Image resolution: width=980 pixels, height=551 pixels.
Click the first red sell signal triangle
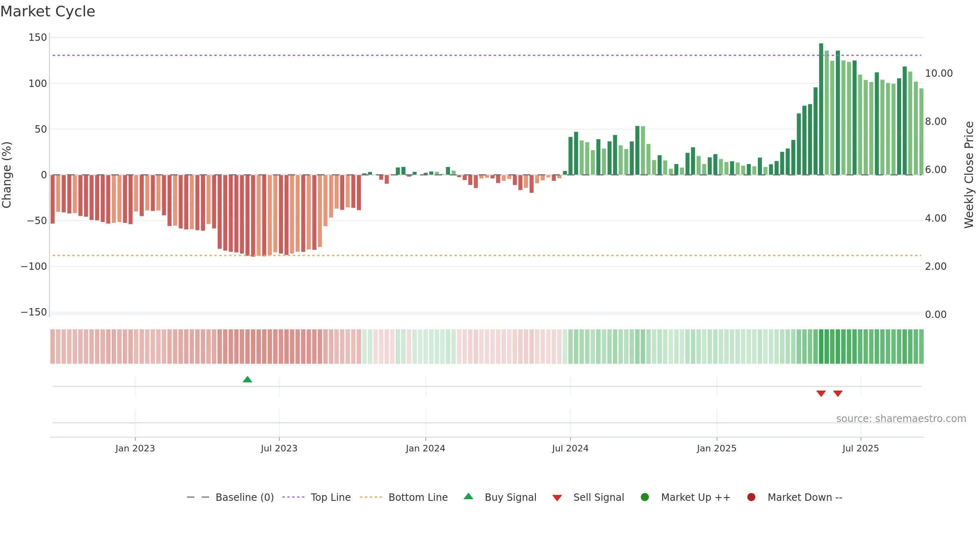pos(821,393)
